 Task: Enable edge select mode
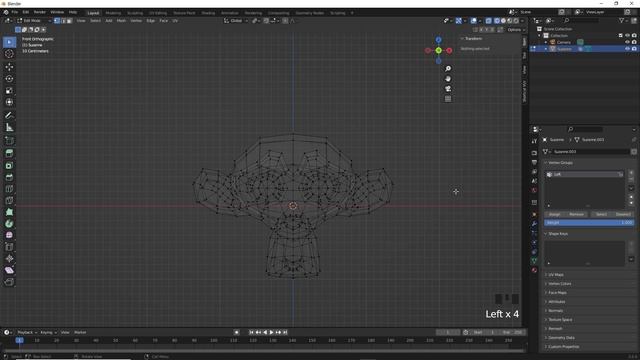(63, 20)
